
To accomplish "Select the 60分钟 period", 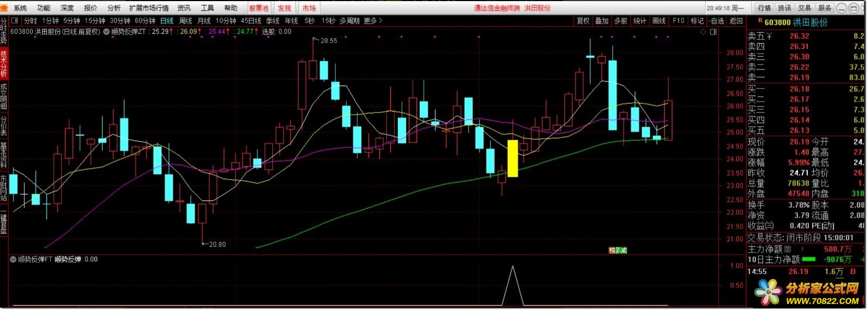I will 145,21.
